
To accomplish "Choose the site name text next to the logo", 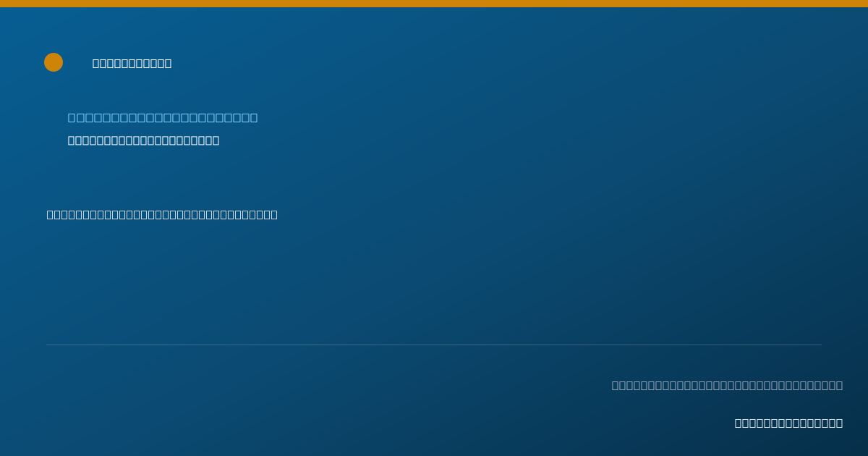I will 132,63.
